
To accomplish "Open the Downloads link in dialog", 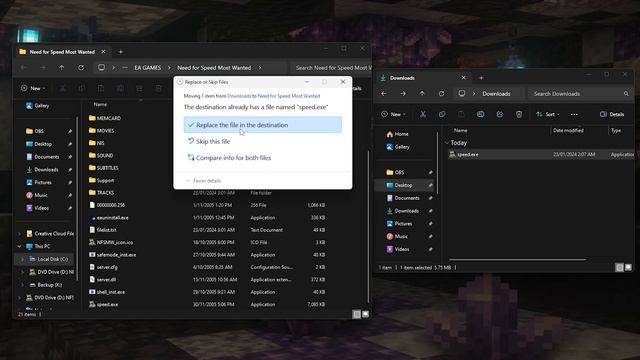I will (239, 96).
